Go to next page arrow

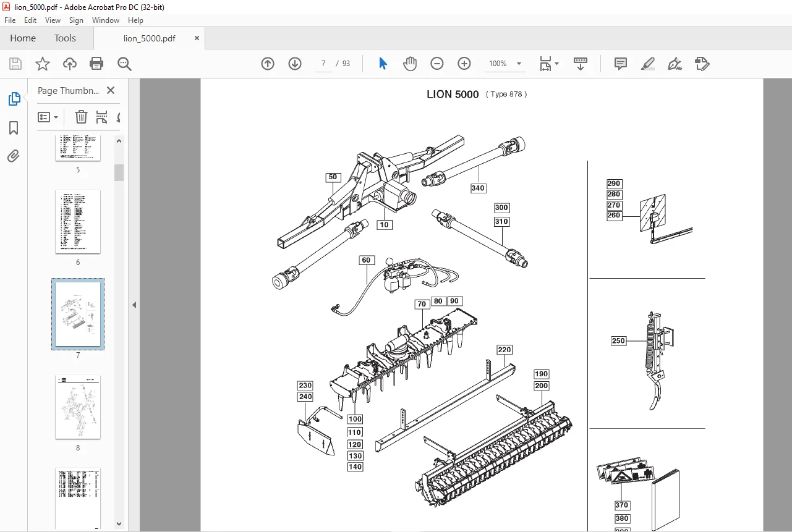(295, 64)
